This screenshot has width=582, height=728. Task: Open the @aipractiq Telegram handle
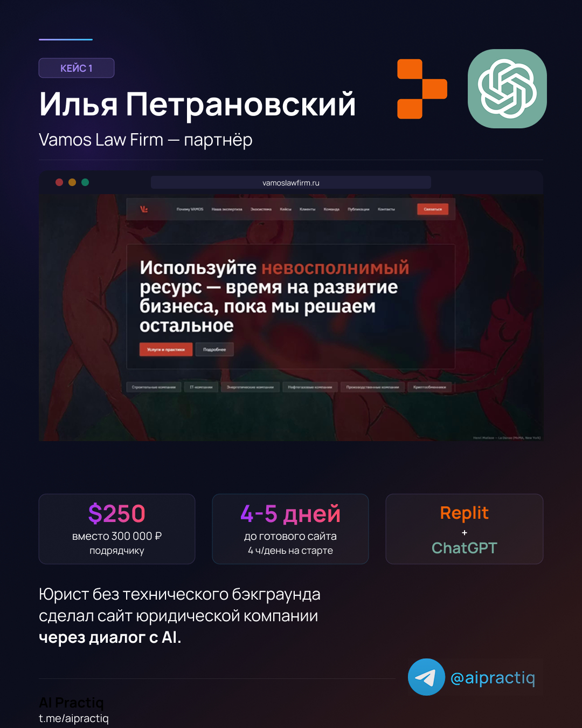[493, 677]
